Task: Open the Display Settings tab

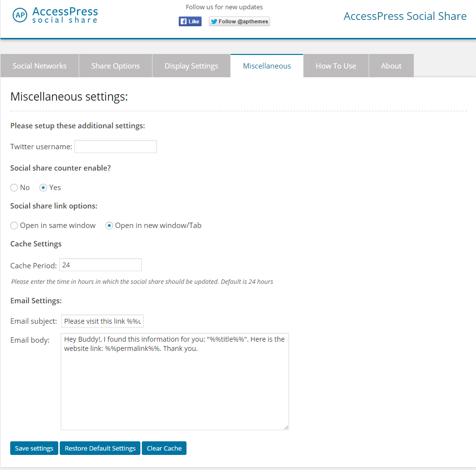Action: pyautogui.click(x=191, y=66)
